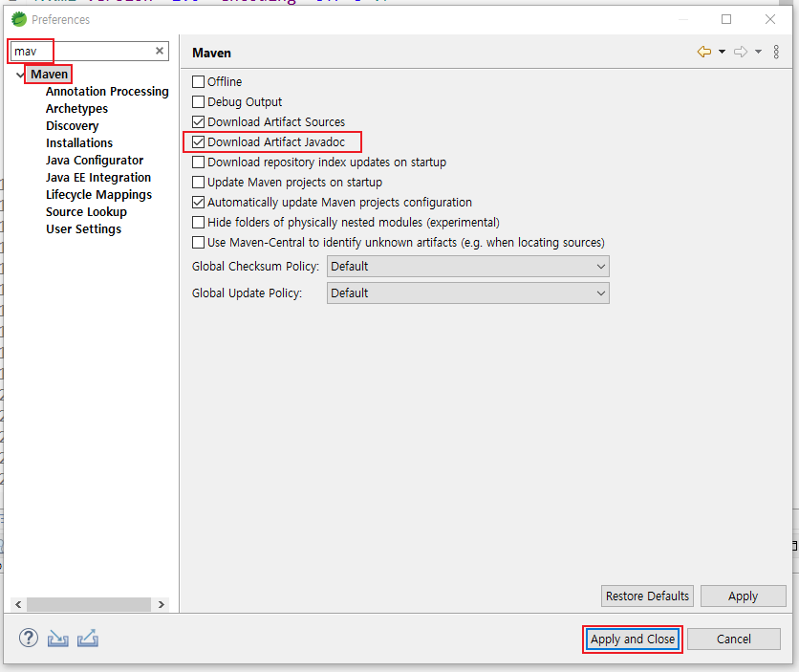This screenshot has height=672, width=799.
Task: Click the Spring leaf Preferences window icon
Action: click(19, 19)
